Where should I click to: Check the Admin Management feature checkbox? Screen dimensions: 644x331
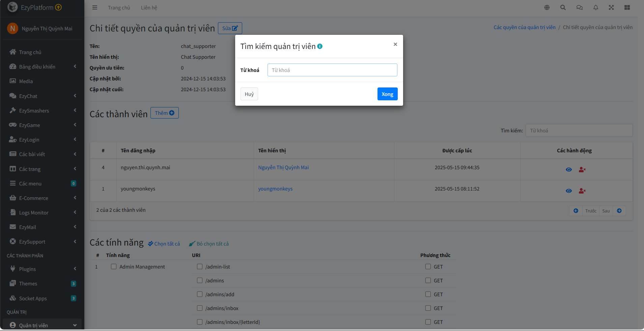pos(114,266)
